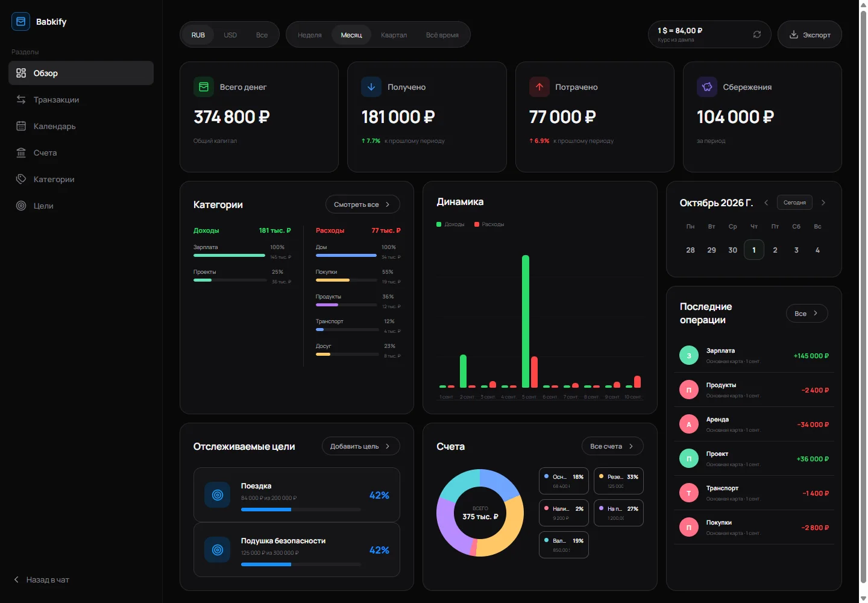Refresh the dollar exchange rate

point(757,34)
